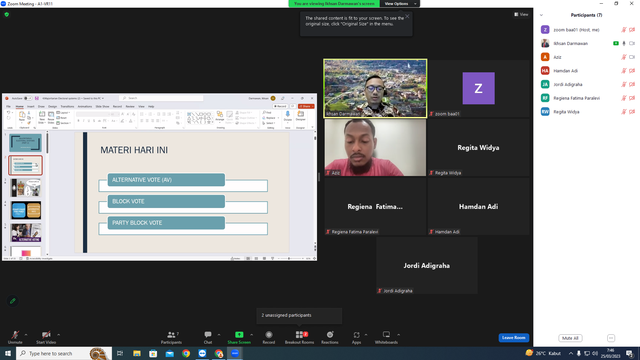Viewport: 640px width, 360px height.
Task: Toggle the video-off icon for Regita Widya
Action: click(632, 112)
